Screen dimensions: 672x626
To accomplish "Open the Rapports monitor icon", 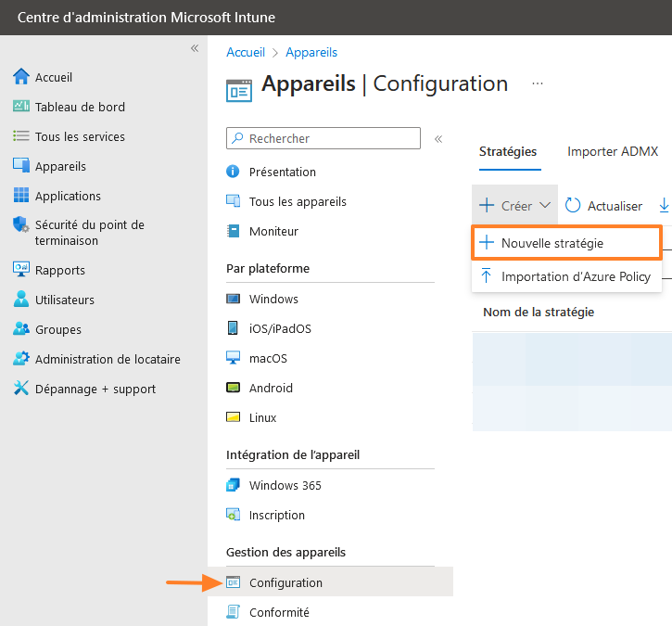I will click(21, 269).
